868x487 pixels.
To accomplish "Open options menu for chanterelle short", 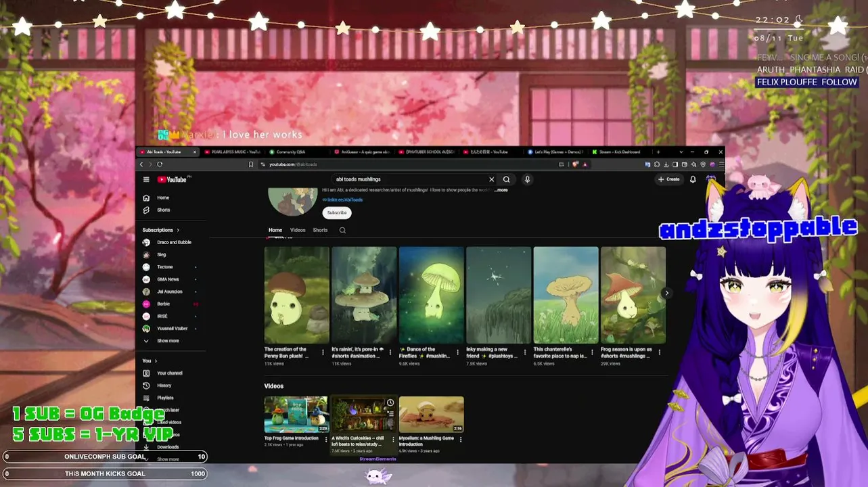I will pyautogui.click(x=592, y=352).
